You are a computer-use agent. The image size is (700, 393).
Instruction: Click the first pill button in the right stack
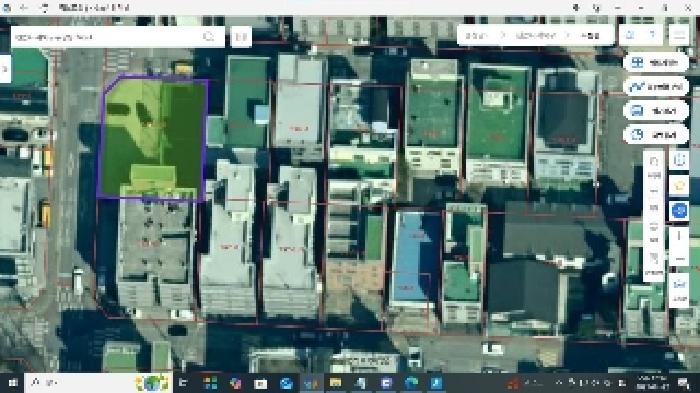coord(656,63)
